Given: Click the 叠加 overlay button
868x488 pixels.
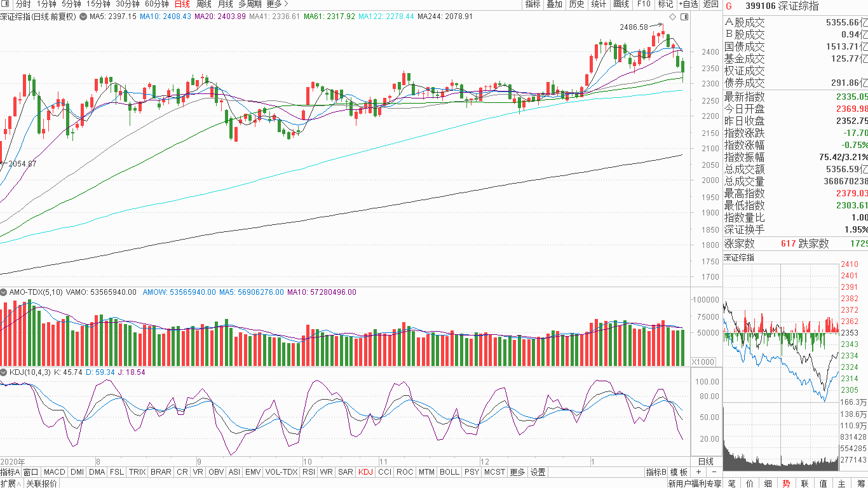Looking at the screenshot, I should (x=555, y=4).
